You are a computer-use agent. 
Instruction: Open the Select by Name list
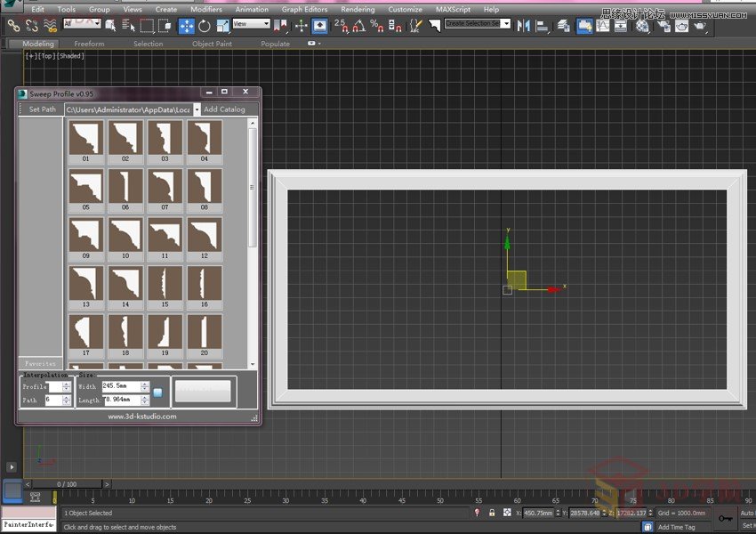pos(128,26)
